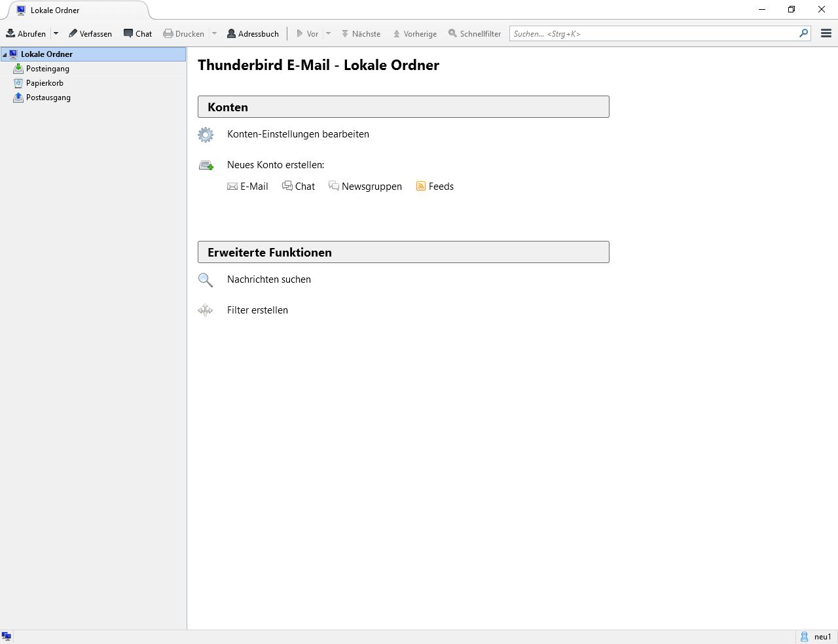
Task: Expand the Drucken dropdown arrow
Action: click(x=214, y=33)
